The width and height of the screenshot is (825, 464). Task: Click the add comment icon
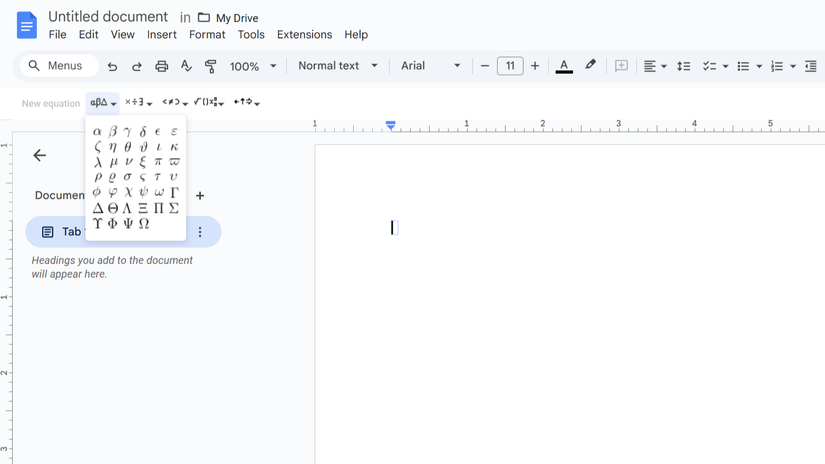pyautogui.click(x=621, y=66)
